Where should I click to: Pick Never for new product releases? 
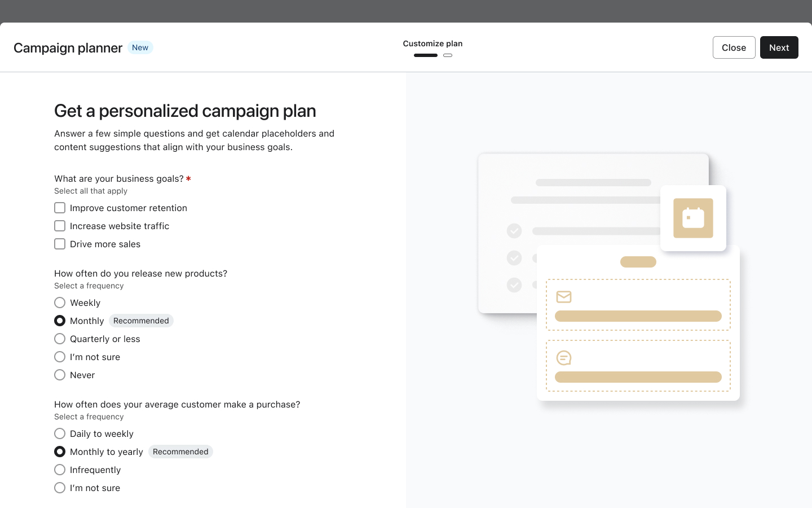point(60,375)
